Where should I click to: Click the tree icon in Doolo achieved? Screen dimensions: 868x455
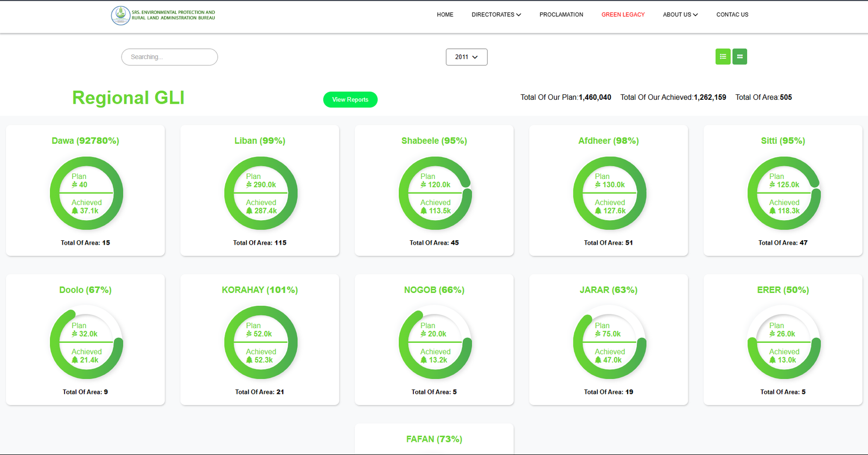pos(75,360)
